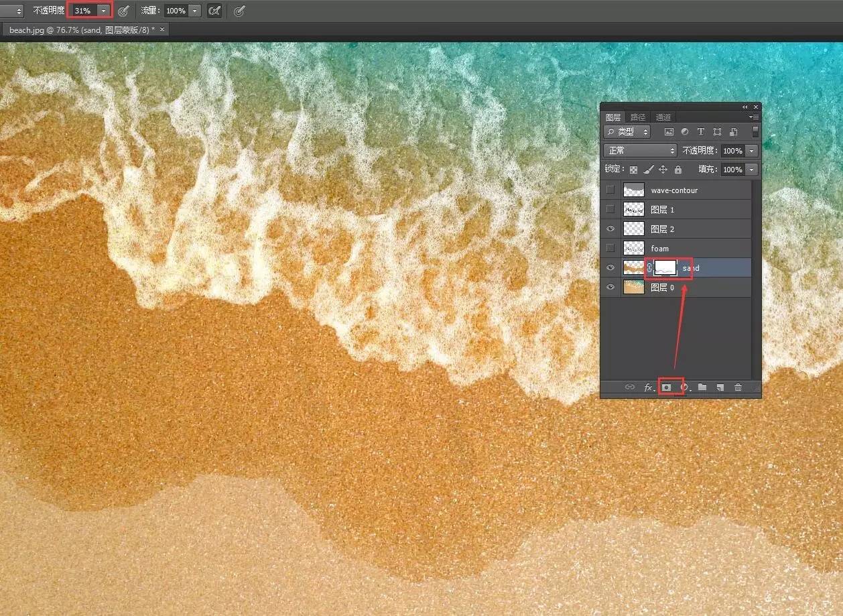
Task: Show the wave-contour layer
Action: coord(610,190)
